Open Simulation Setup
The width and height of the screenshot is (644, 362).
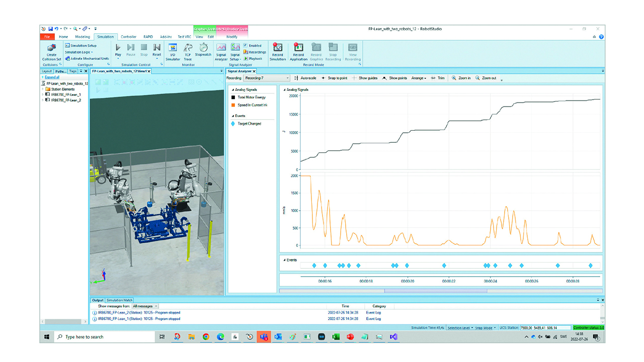point(80,46)
